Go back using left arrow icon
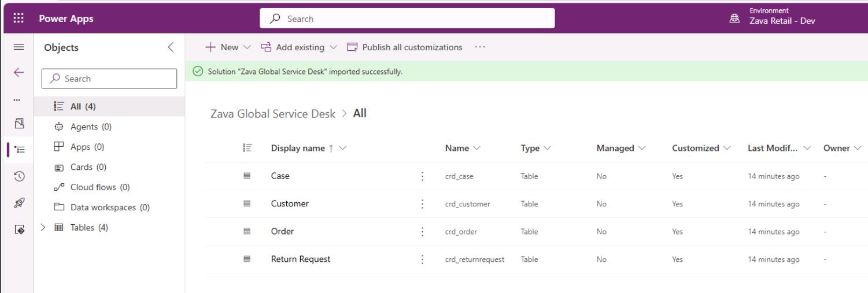This screenshot has height=293, width=868. pos(18,72)
